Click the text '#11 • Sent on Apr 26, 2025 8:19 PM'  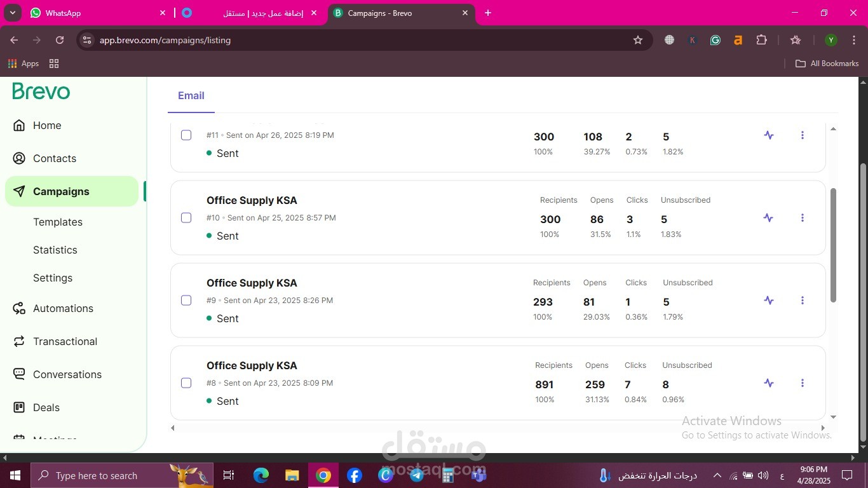point(270,135)
